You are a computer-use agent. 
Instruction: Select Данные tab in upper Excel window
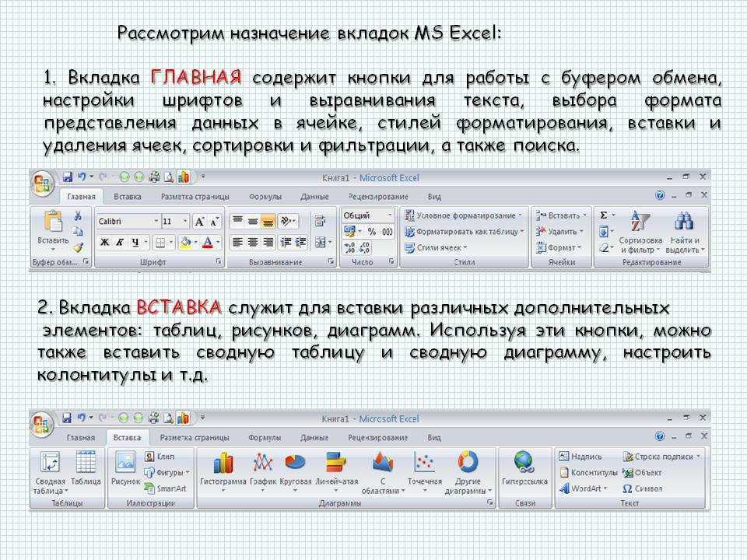[314, 197]
